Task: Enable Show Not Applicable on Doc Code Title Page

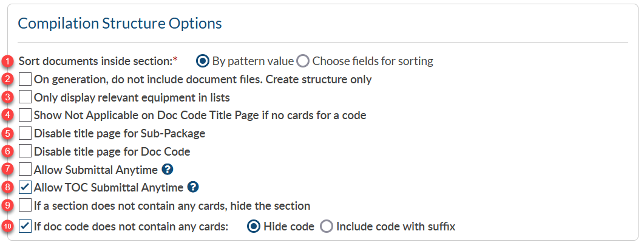Action: tap(25, 115)
